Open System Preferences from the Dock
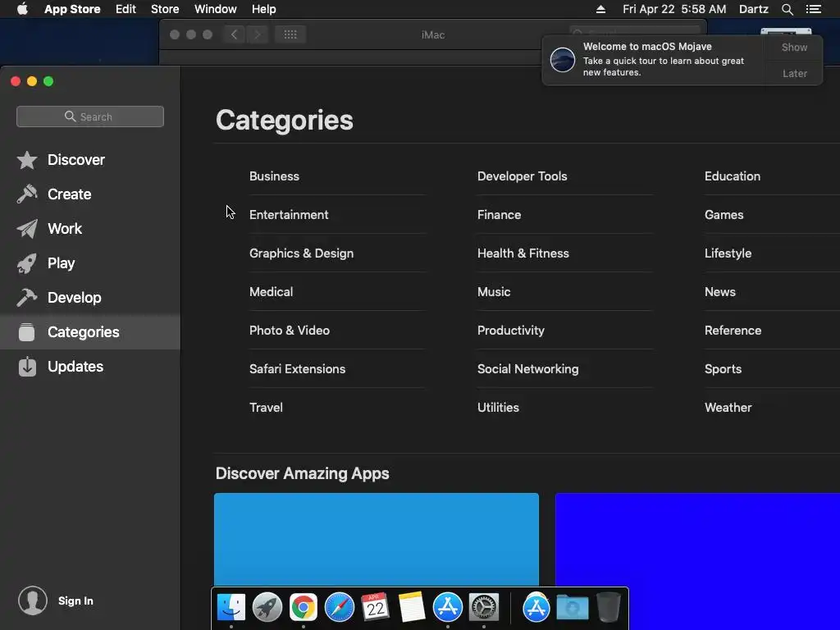Screen dimensions: 840x630 tap(484, 608)
